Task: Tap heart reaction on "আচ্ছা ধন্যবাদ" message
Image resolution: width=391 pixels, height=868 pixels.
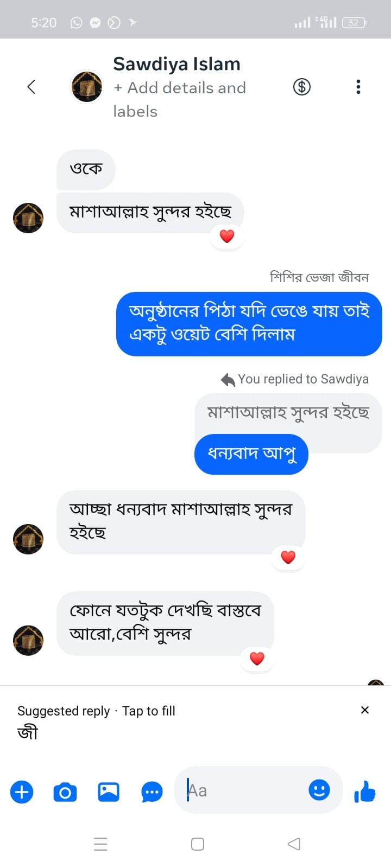Action: coord(288,557)
